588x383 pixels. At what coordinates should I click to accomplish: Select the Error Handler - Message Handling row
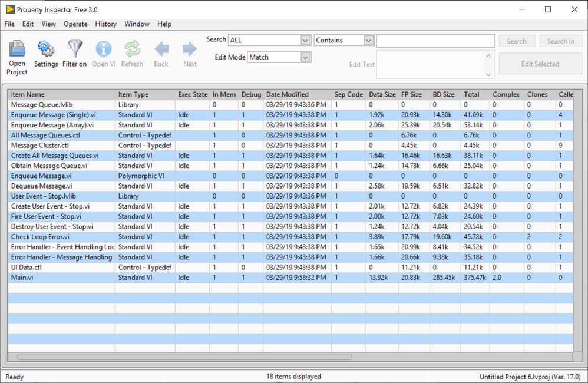290,257
